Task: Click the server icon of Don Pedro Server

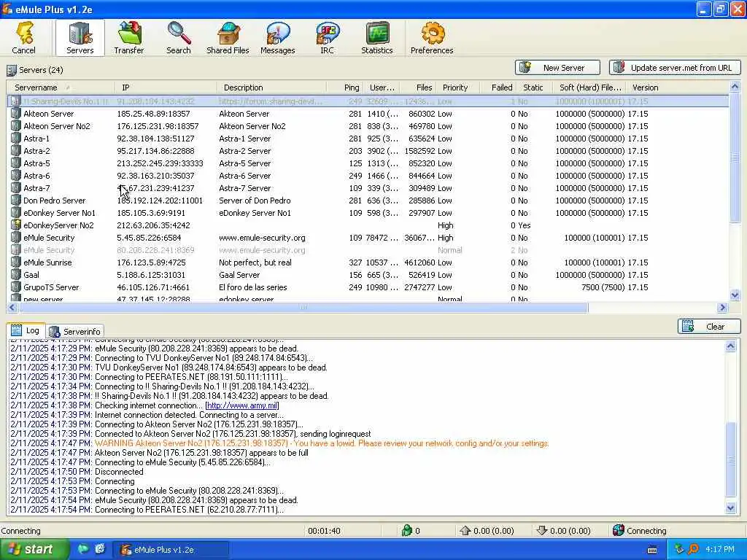Action: (x=16, y=201)
